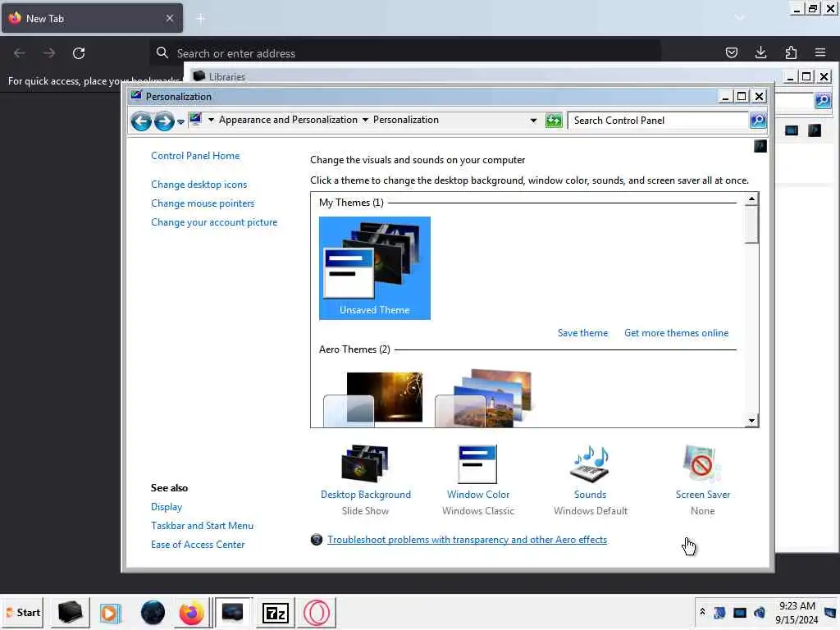
Task: Open the Screen Saver settings icon
Action: (702, 464)
